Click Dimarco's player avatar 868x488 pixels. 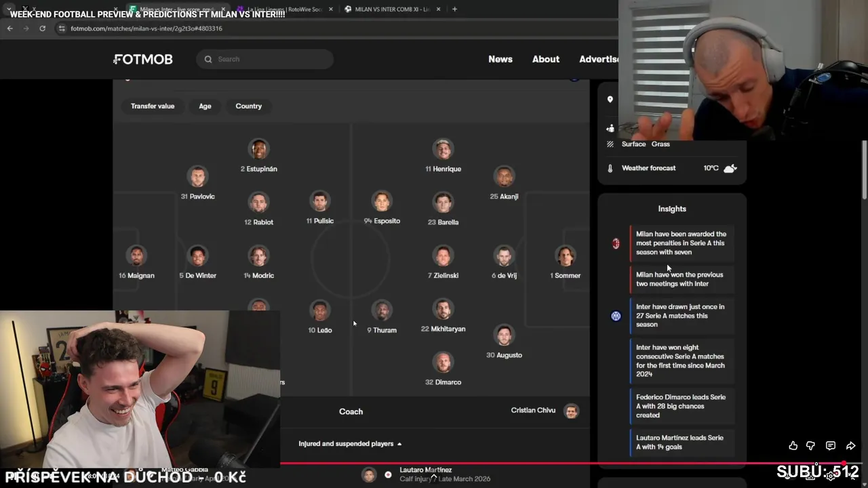pos(443,363)
